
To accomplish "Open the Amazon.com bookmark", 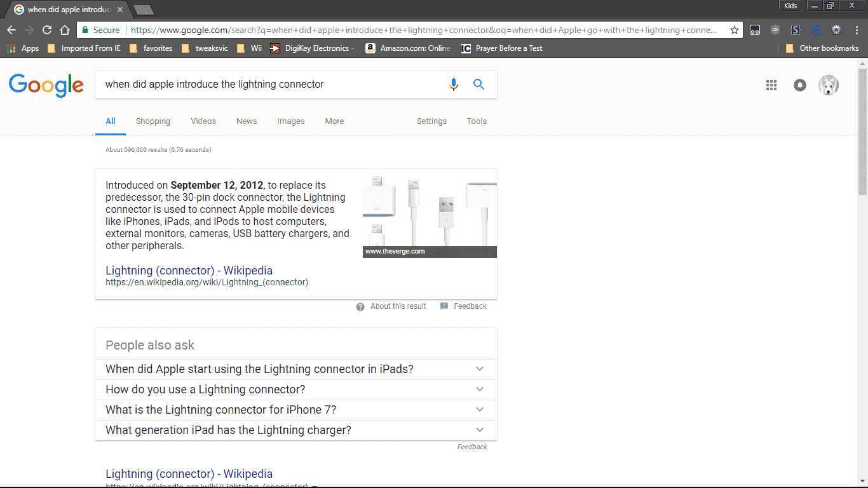I will pyautogui.click(x=407, y=48).
